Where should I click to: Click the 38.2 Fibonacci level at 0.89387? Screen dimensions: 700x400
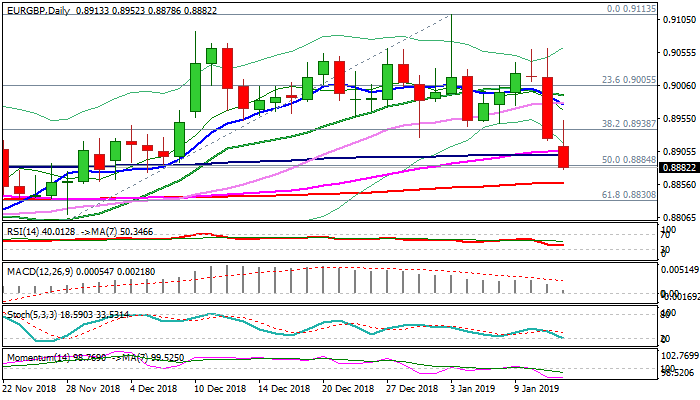point(628,123)
